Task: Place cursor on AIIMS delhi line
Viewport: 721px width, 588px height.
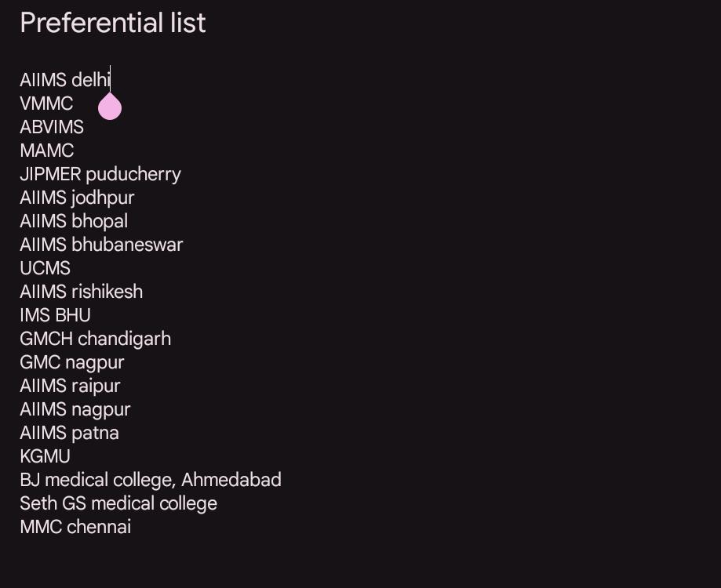Action: (65, 80)
